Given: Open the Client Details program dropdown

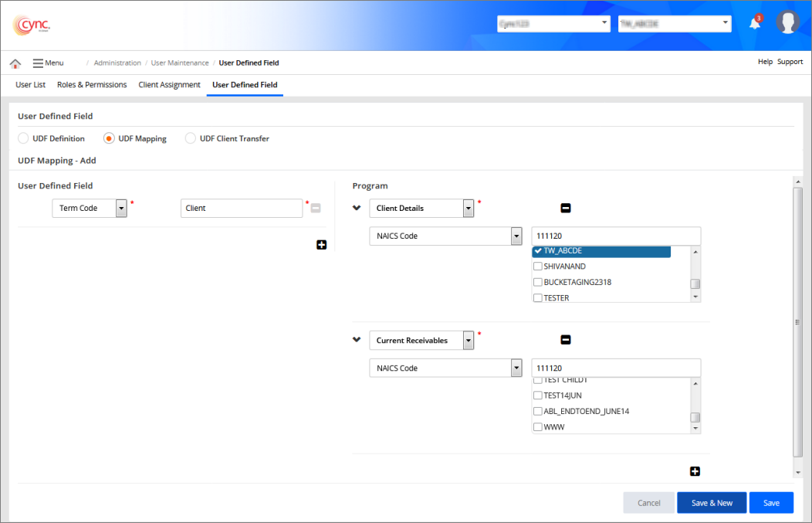Looking at the screenshot, I should 468,208.
